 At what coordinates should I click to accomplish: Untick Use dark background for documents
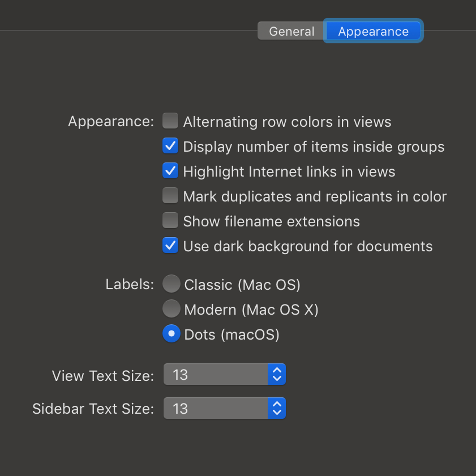pyautogui.click(x=170, y=245)
